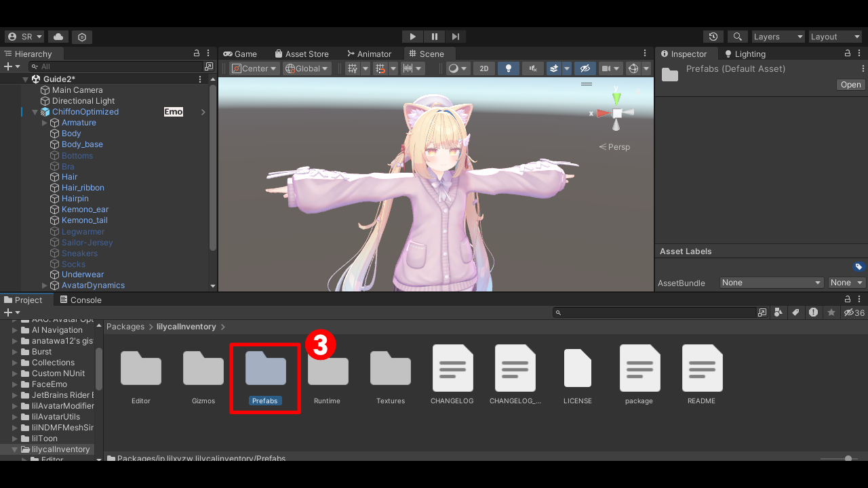The width and height of the screenshot is (868, 488).
Task: Toggle hidden packages visibility count
Action: [854, 312]
